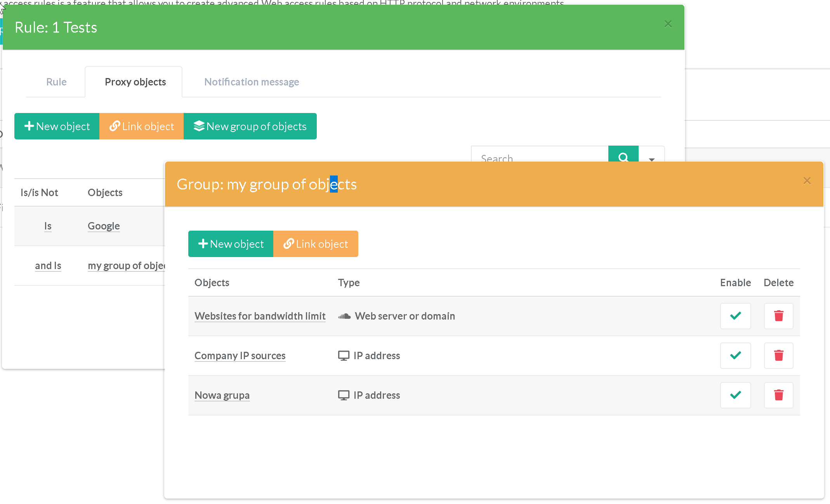Screen dimensions: 830x504
Task: Open the Google object link
Action: tap(104, 226)
